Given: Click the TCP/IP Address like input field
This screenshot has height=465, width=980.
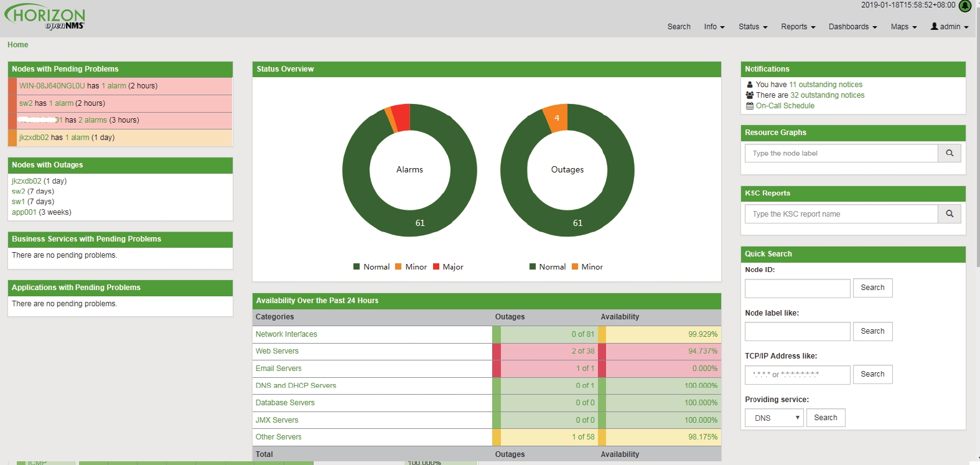Looking at the screenshot, I should (797, 375).
